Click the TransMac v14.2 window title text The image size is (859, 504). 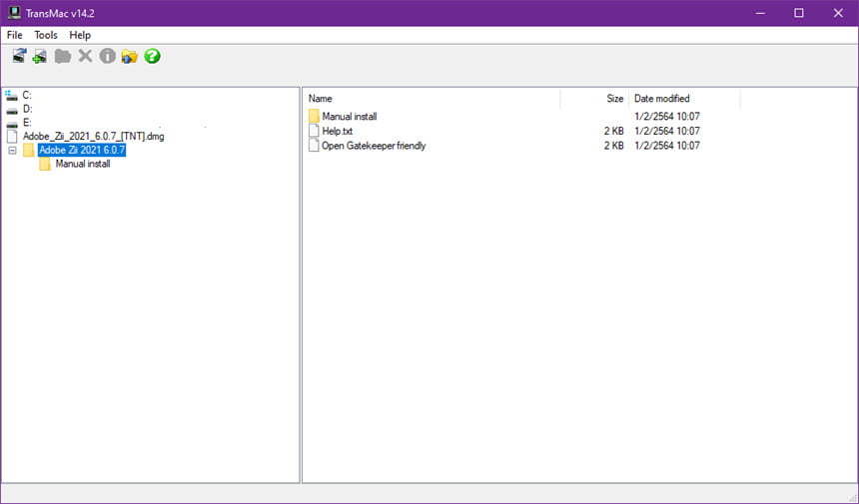pyautogui.click(x=60, y=13)
